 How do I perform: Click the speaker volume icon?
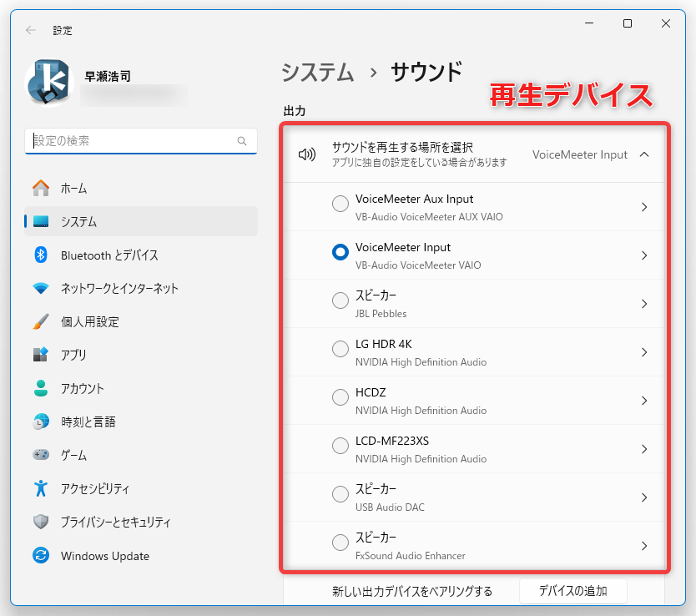(307, 154)
